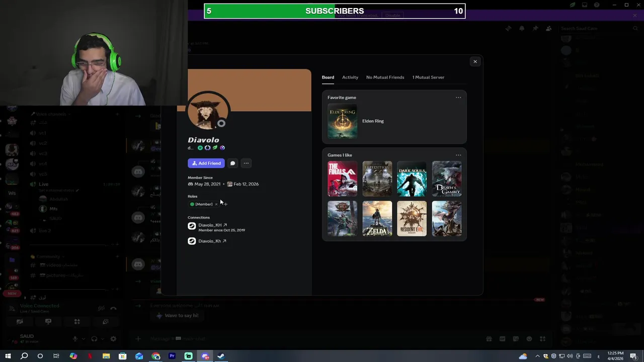Select the Live voice channel
Image resolution: width=644 pixels, height=362 pixels.
(x=44, y=185)
